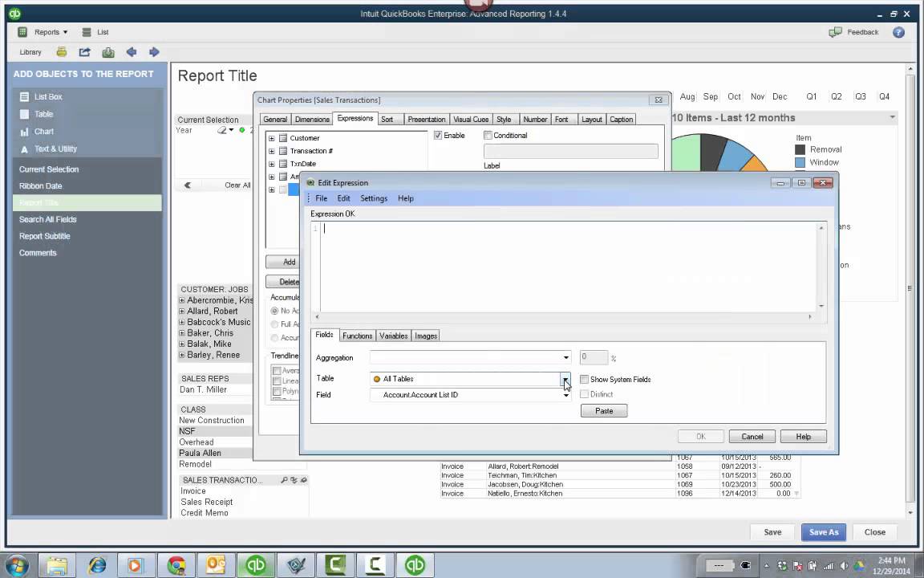Click Cancel in Edit Expression

click(752, 437)
